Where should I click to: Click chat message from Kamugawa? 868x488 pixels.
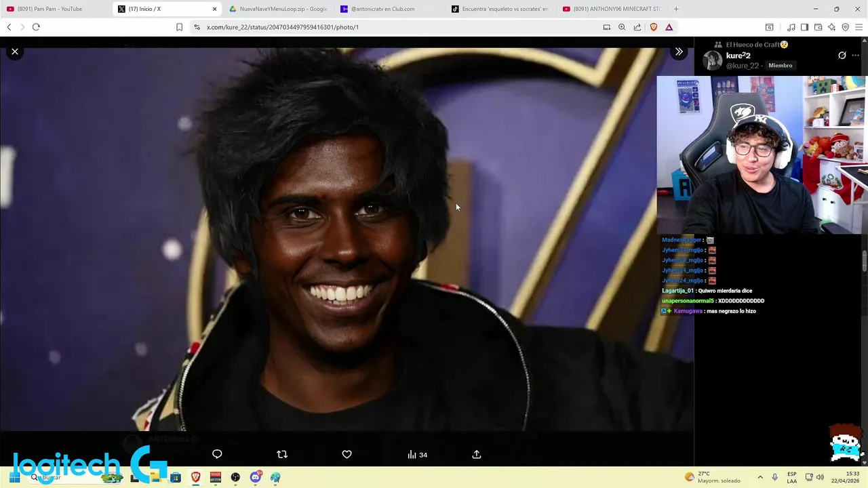point(709,311)
